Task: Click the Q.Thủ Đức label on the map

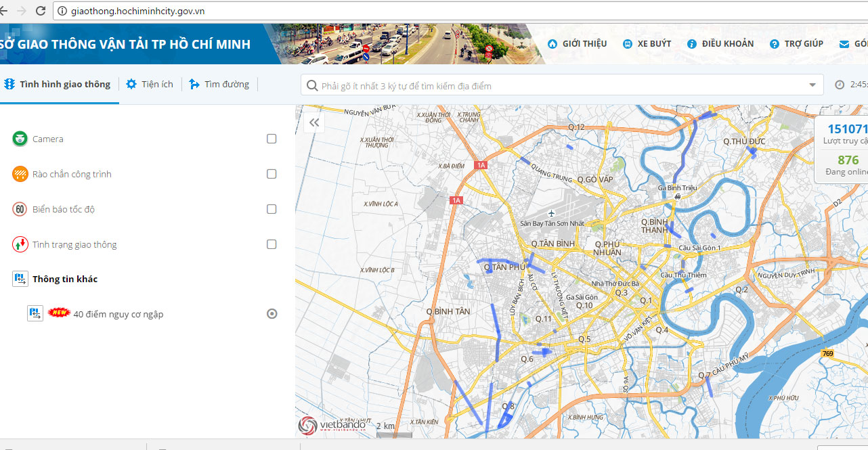Action: (x=743, y=141)
